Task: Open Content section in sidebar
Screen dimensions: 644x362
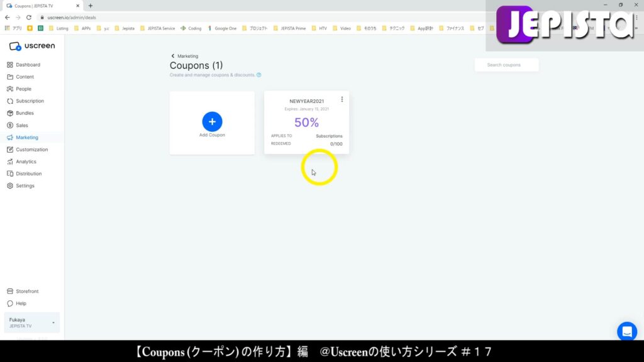Action: click(x=25, y=77)
